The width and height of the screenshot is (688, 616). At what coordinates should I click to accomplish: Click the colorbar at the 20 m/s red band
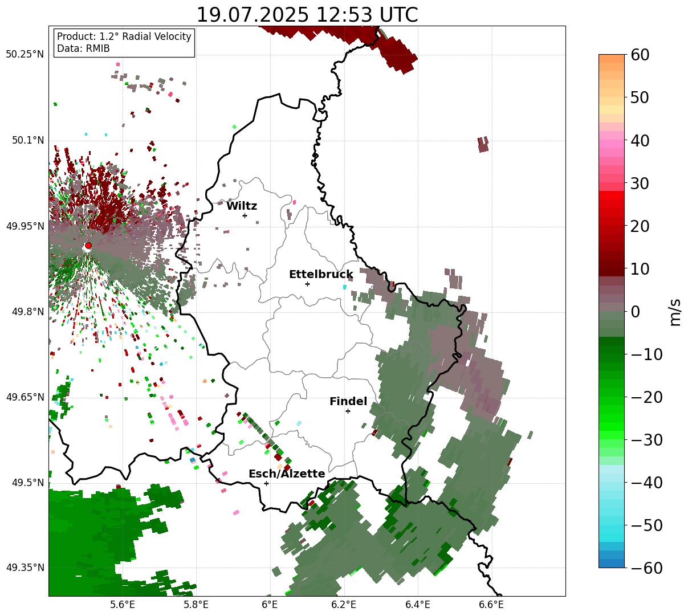click(x=612, y=226)
